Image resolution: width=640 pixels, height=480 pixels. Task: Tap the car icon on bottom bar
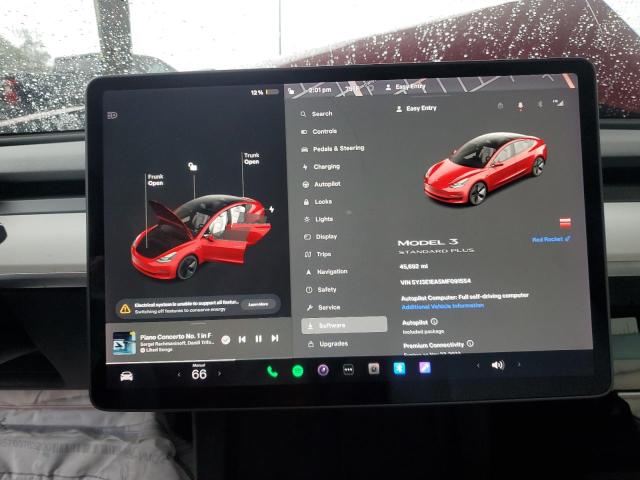(x=127, y=376)
